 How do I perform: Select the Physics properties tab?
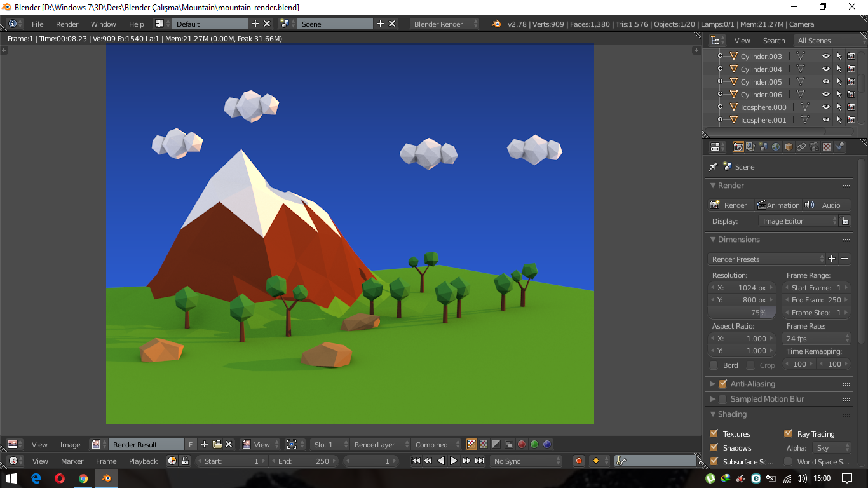[839, 147]
